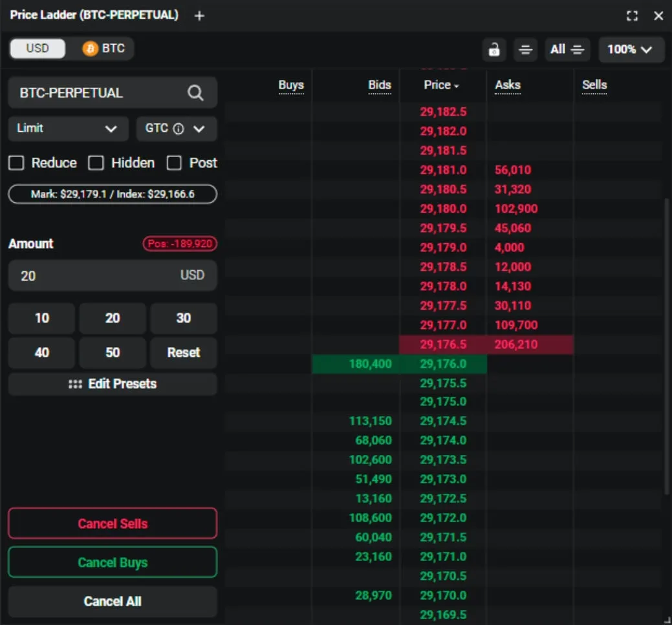
Task: Click the BTC-PERPETUAL instrument search field
Action: (x=113, y=92)
